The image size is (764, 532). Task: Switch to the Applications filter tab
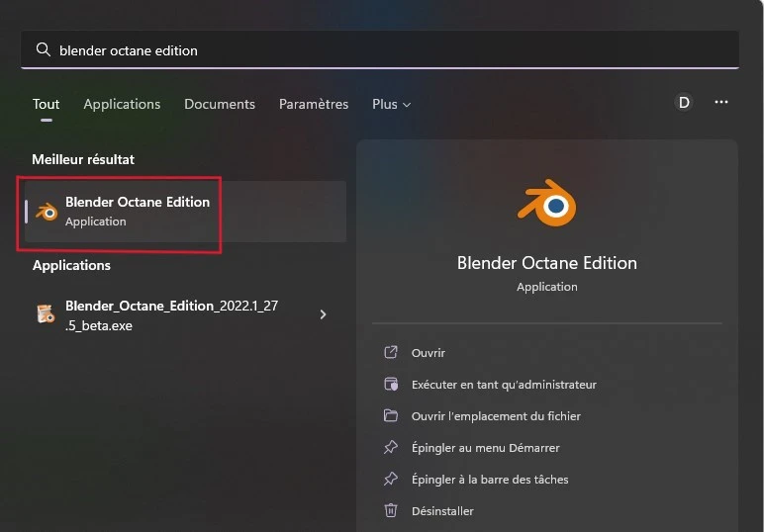click(122, 104)
